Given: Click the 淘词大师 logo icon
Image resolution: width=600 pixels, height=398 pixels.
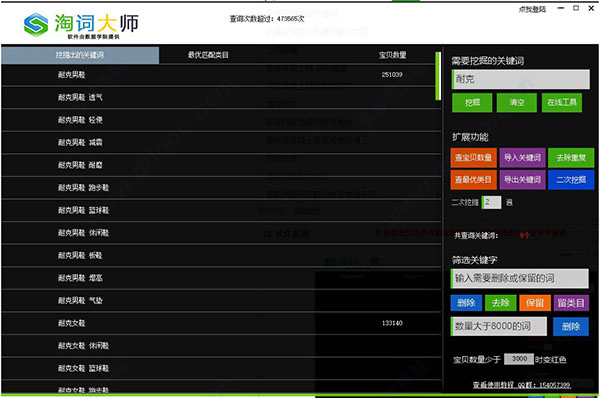Looking at the screenshot, I should [x=36, y=25].
